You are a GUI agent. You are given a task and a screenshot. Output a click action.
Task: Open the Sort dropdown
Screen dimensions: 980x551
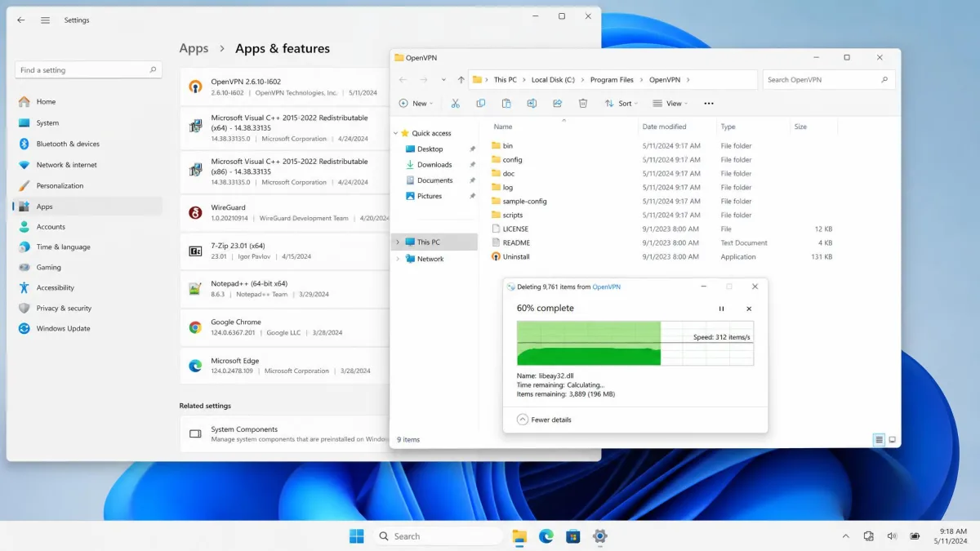[621, 104]
